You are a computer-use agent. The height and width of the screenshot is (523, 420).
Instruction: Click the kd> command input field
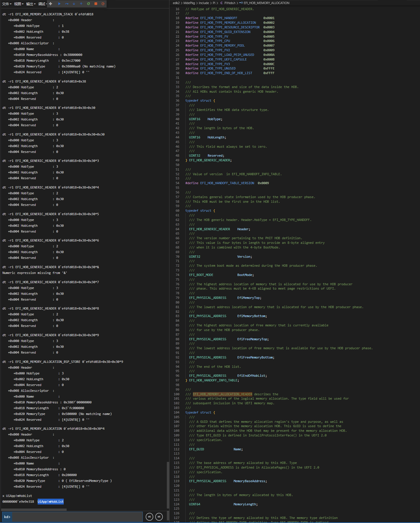click(77, 517)
